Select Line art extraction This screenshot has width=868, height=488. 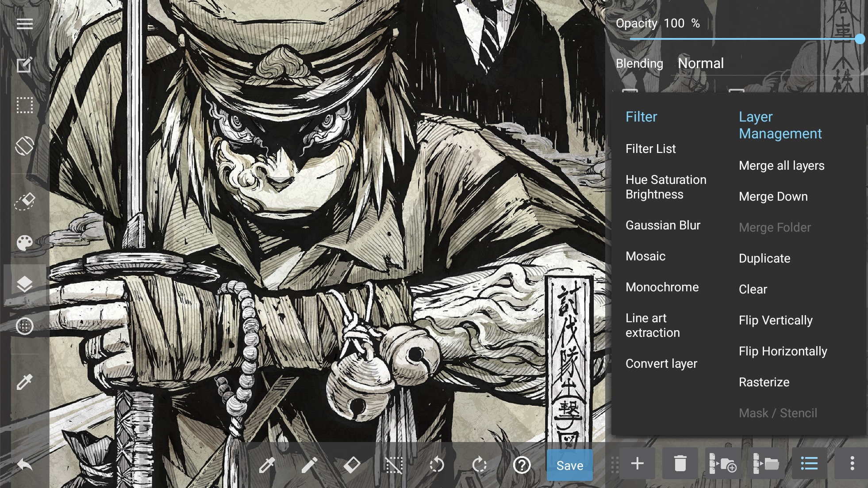coord(652,325)
